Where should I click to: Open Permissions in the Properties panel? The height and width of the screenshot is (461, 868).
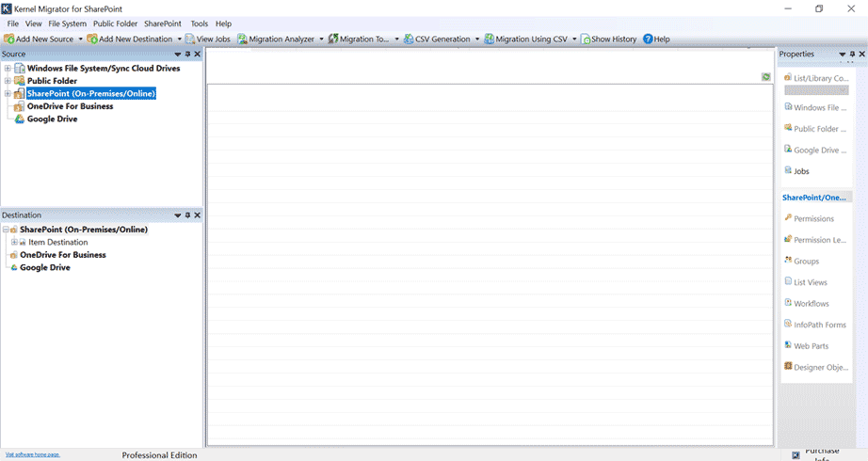pyautogui.click(x=810, y=218)
